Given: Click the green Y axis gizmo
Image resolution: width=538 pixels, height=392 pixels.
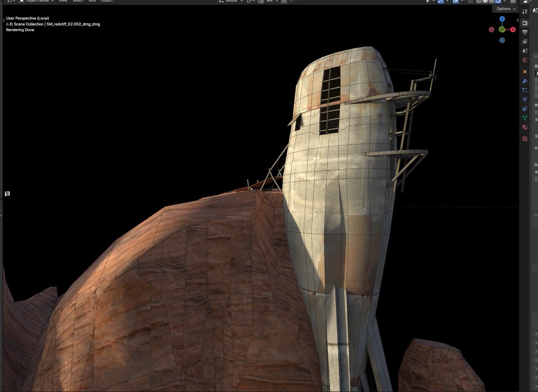Looking at the screenshot, I should pos(502,30).
